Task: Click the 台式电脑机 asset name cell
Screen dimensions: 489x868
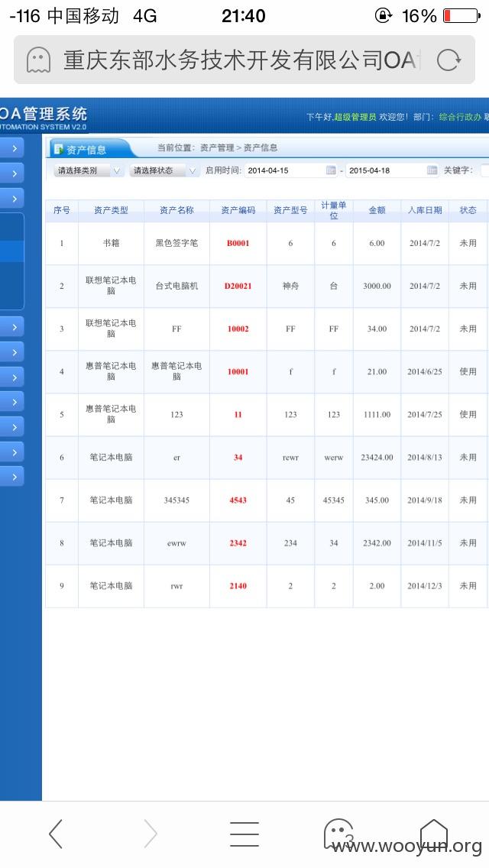Action: coord(176,287)
